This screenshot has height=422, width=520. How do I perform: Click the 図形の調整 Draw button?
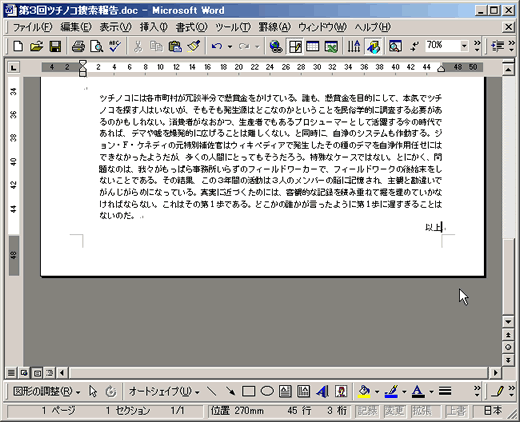(x=46, y=391)
